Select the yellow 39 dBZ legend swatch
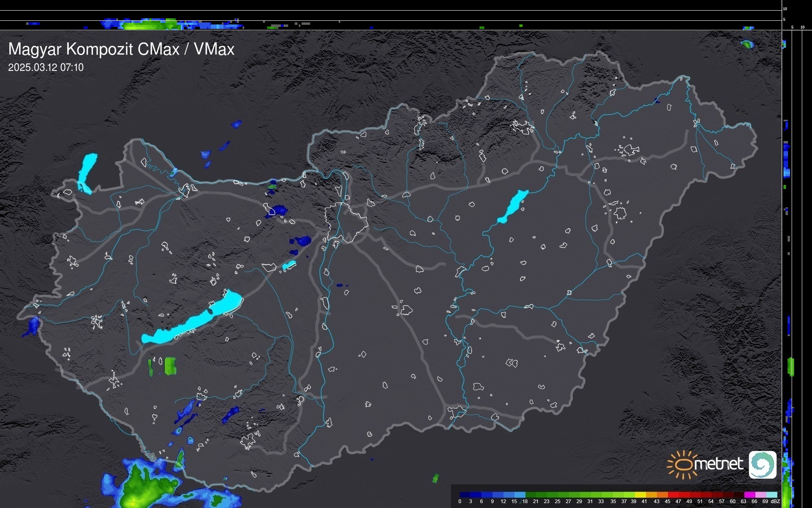812x508 pixels. tap(640, 495)
